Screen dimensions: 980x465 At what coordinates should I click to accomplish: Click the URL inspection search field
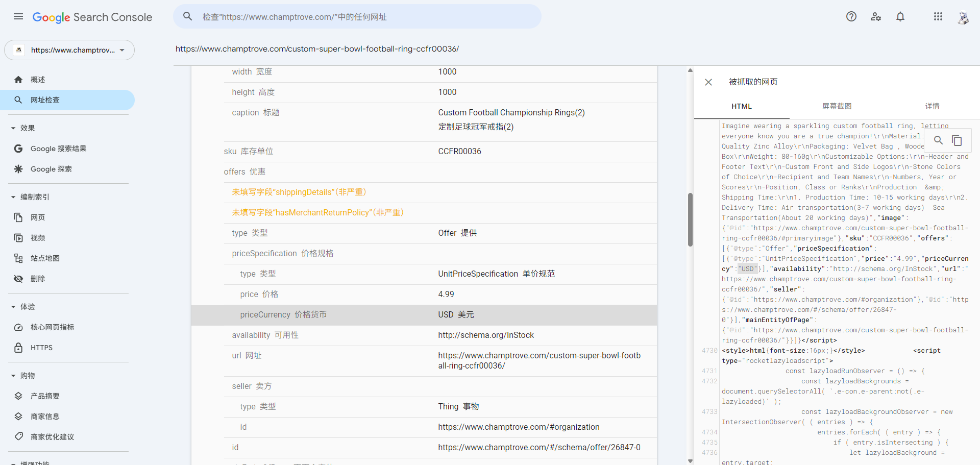[x=357, y=16]
